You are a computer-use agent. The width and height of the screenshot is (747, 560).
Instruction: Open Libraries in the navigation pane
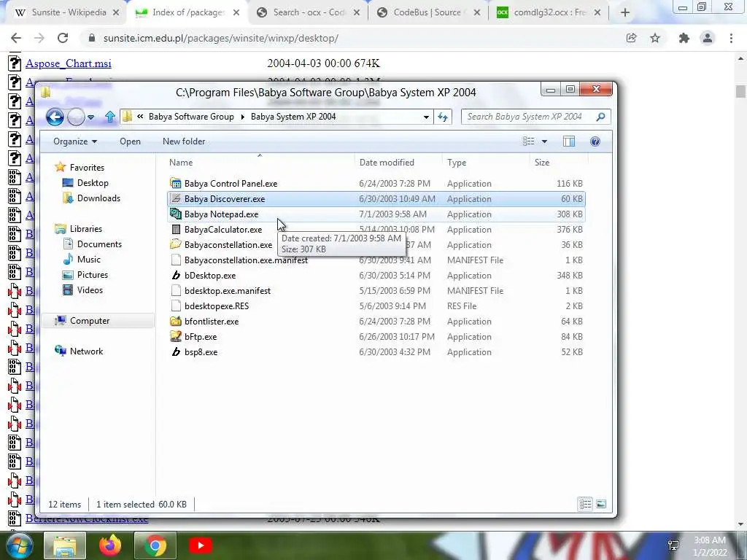86,228
